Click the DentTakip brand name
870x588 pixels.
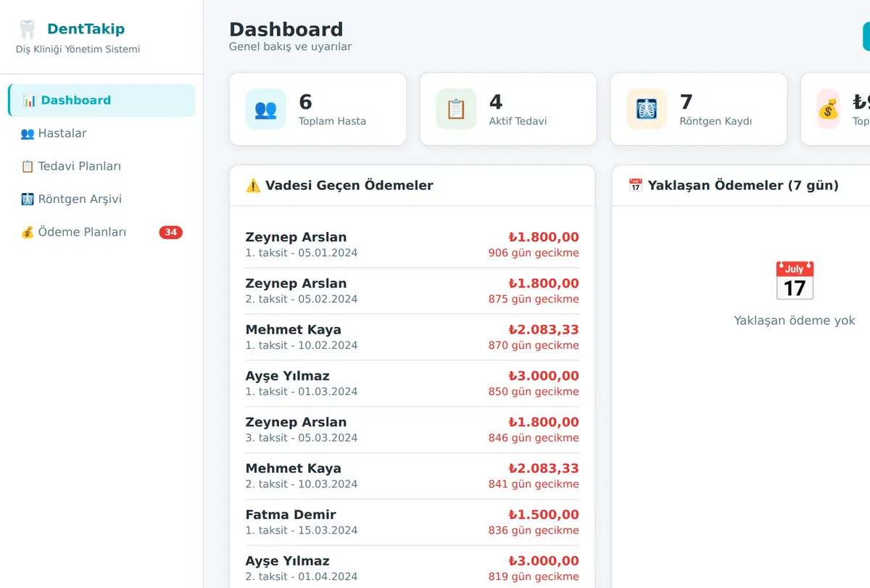coord(86,29)
